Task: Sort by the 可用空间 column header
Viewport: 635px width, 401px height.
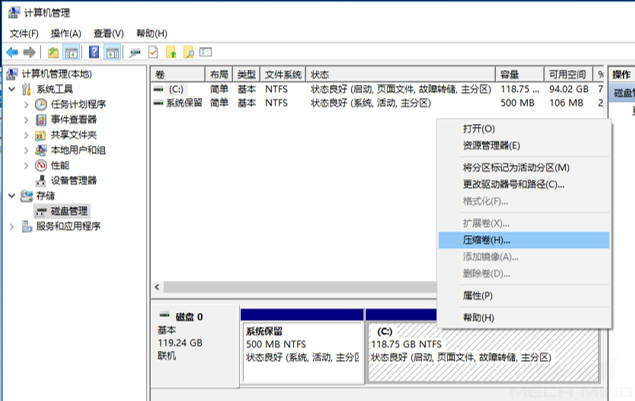Action: point(568,75)
